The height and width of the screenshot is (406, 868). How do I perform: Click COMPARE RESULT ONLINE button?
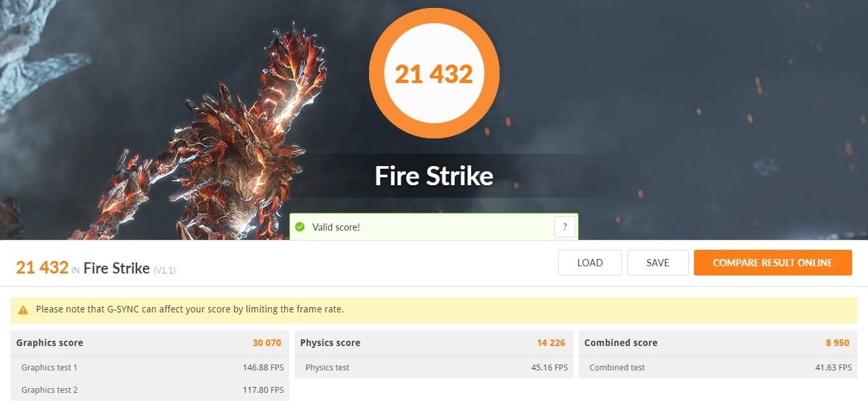click(772, 262)
